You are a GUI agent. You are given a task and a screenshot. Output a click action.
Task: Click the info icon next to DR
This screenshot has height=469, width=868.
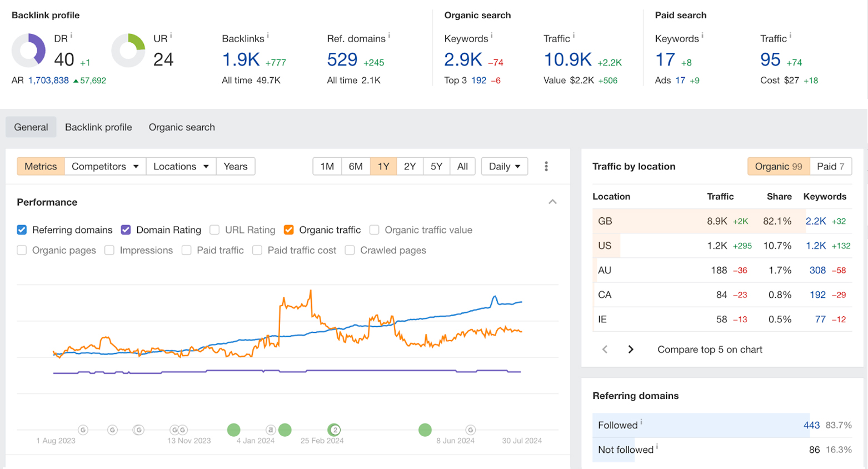(71, 36)
